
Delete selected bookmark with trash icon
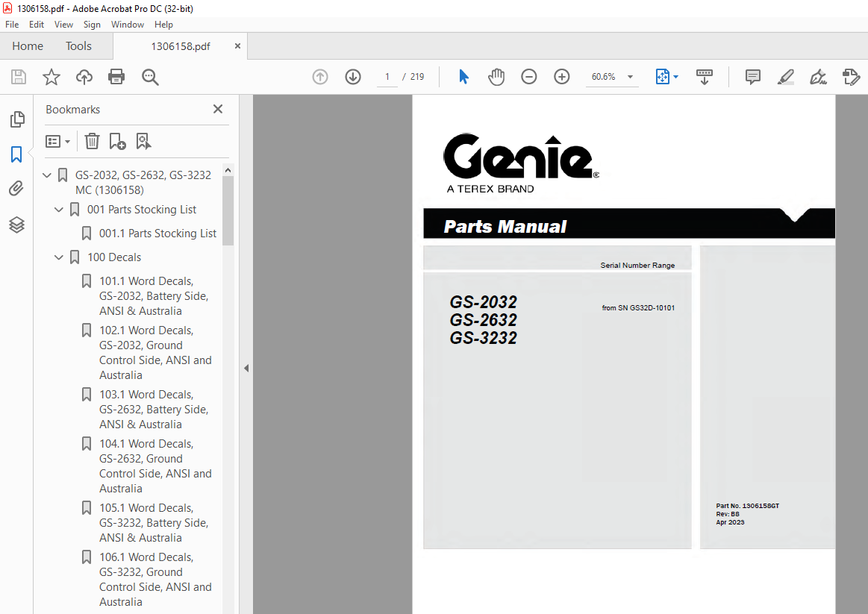[x=92, y=141]
